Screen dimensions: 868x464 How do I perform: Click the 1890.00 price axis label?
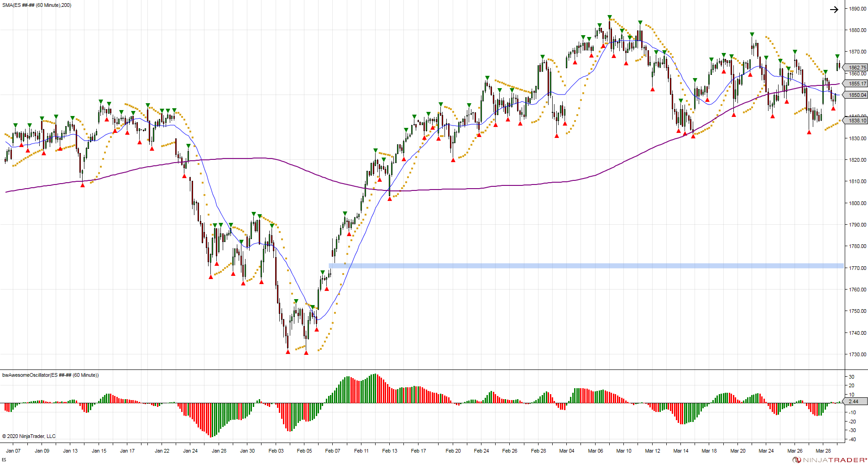point(858,9)
